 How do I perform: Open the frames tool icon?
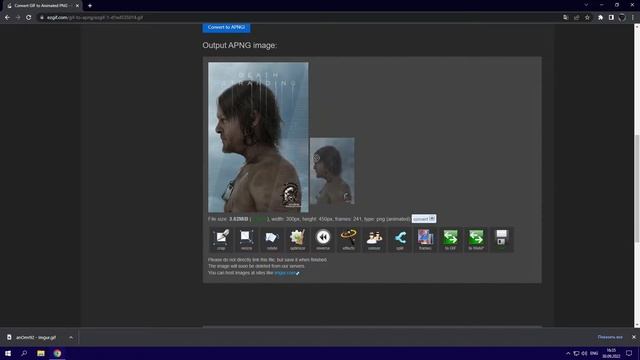click(425, 240)
